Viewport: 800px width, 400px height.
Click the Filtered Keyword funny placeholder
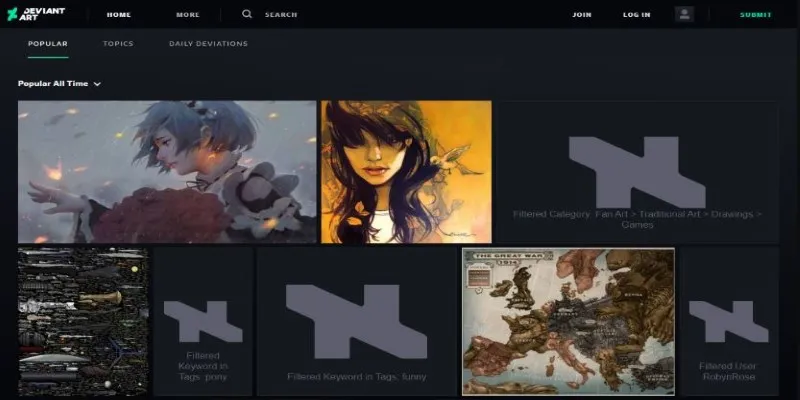pos(357,322)
